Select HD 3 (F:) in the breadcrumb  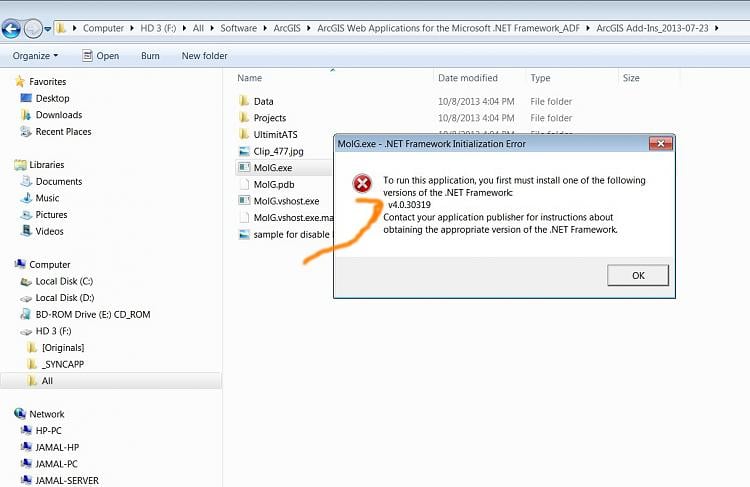point(158,28)
